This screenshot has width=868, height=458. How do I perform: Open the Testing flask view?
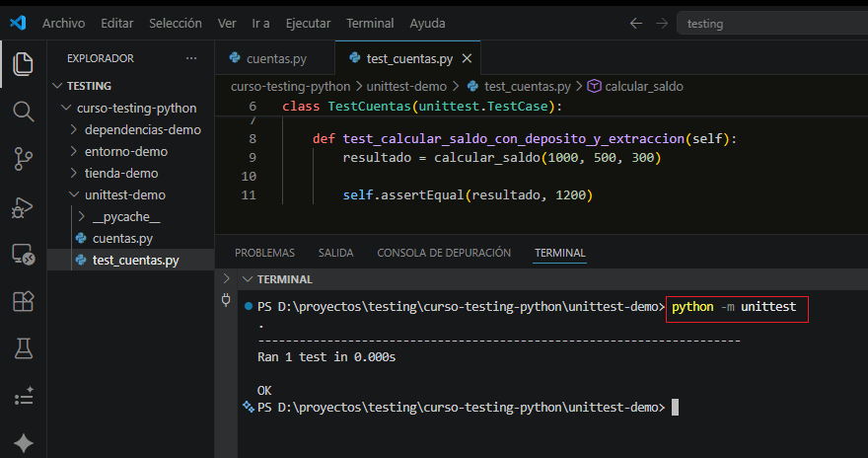[23, 348]
